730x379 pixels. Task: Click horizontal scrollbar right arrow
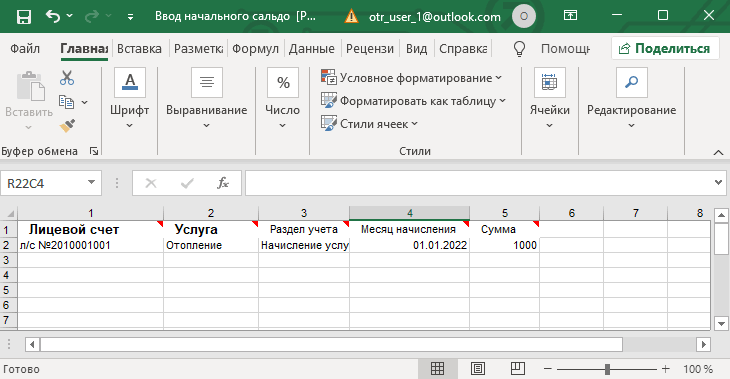coord(703,345)
